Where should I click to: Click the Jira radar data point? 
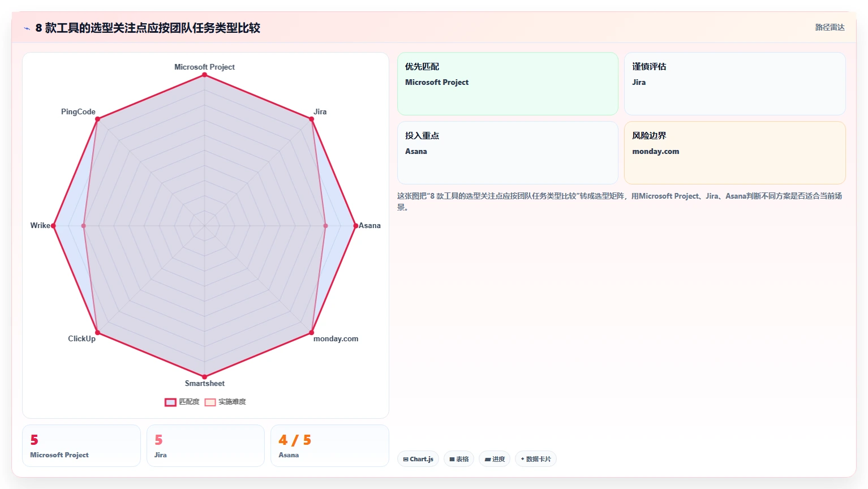311,119
